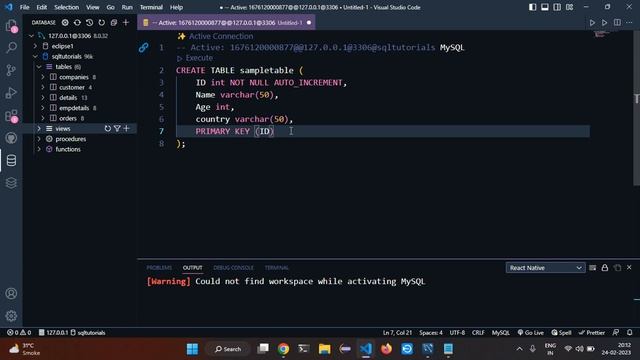
Task: Click Prettier in status bar
Action: (592, 333)
